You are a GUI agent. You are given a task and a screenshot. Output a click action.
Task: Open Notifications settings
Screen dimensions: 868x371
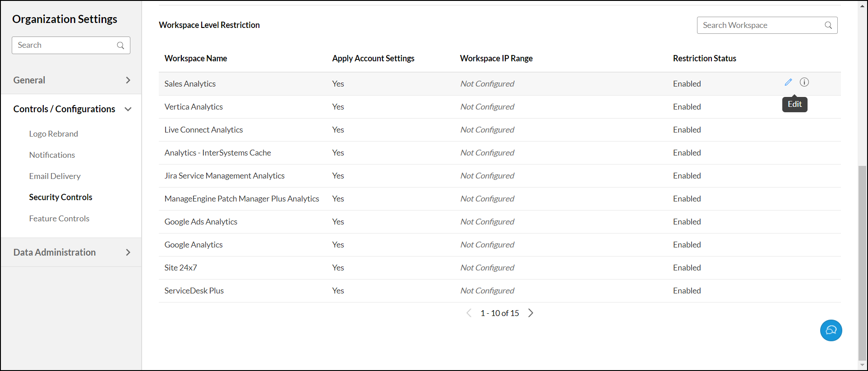[x=52, y=155]
